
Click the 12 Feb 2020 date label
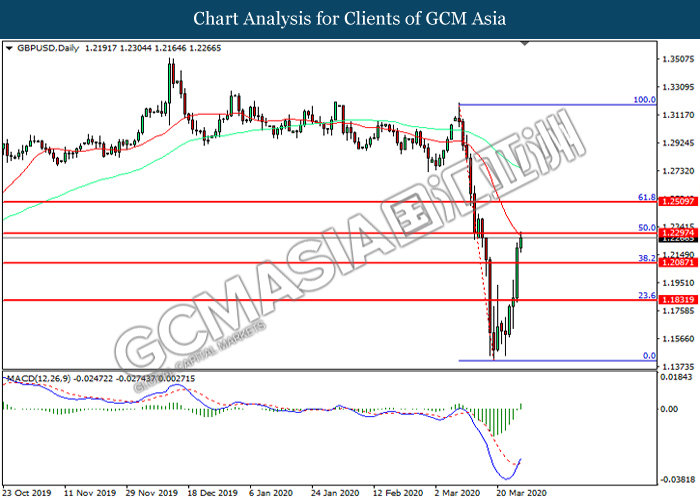point(398,493)
